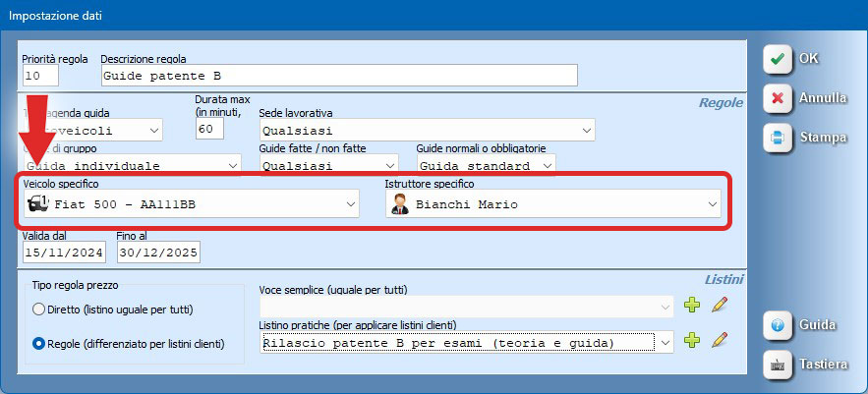Click the Valida dal date field
The height and width of the screenshot is (394, 868).
tap(62, 252)
